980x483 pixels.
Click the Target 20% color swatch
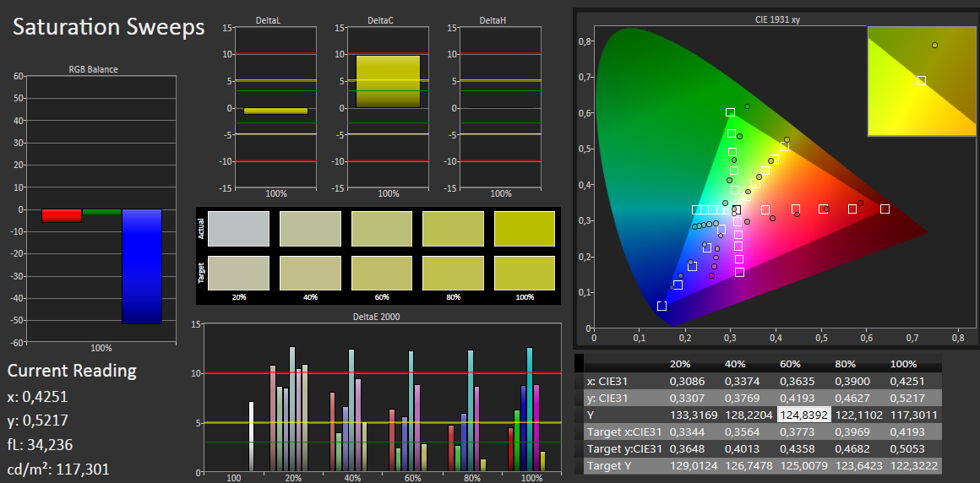[239, 273]
